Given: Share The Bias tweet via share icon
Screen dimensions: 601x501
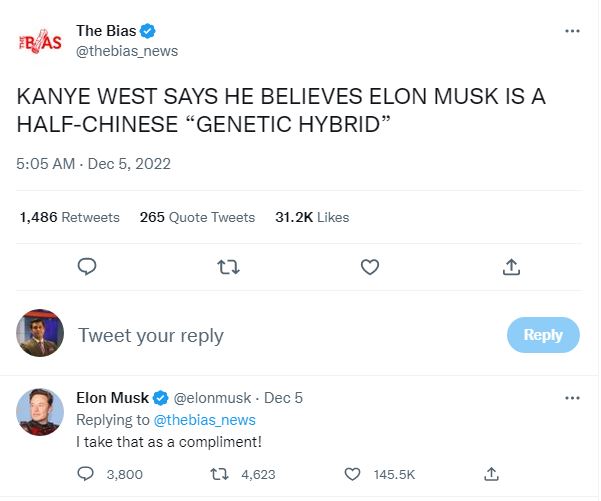Looking at the screenshot, I should pyautogui.click(x=511, y=267).
